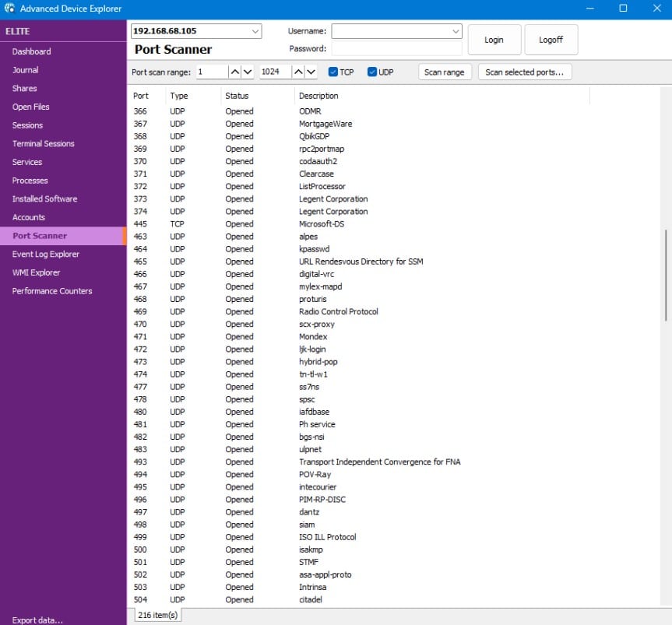Select the asa-appl-proto row
672x625 pixels.
point(359,575)
